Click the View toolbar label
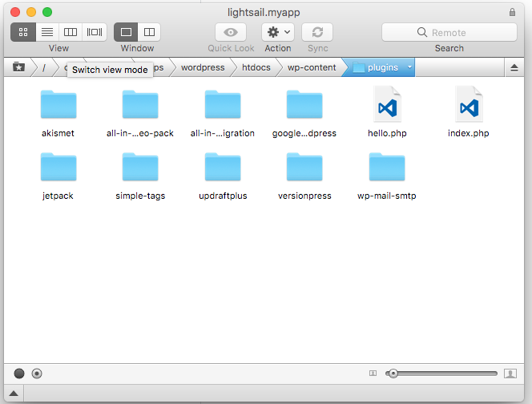Viewport: 532px width, 404px height. pyautogui.click(x=58, y=48)
